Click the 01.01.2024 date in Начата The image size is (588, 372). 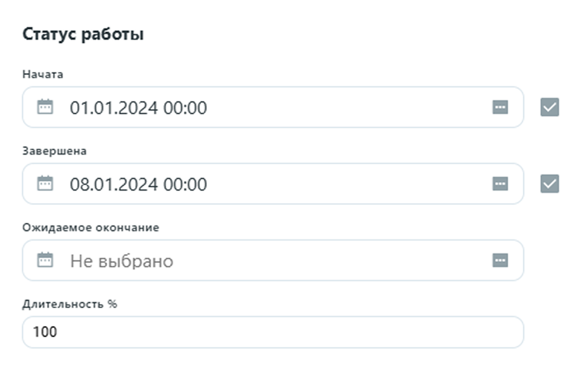pyautogui.click(x=114, y=108)
